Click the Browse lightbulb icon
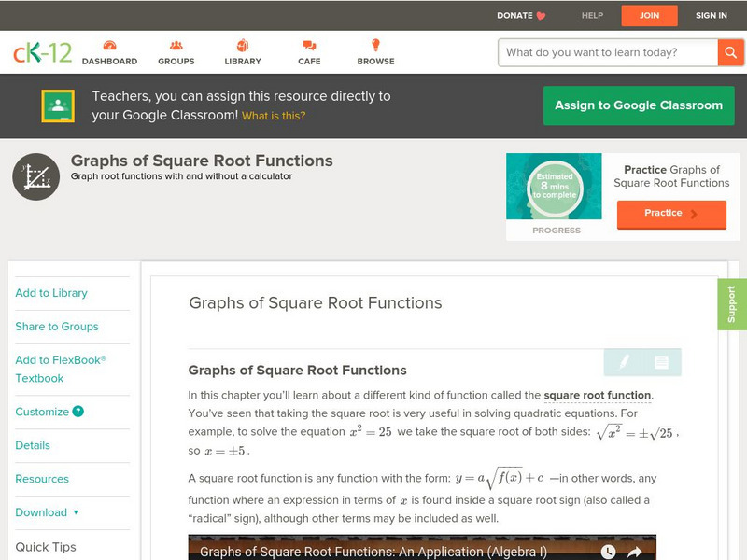747x560 pixels. tap(375, 46)
